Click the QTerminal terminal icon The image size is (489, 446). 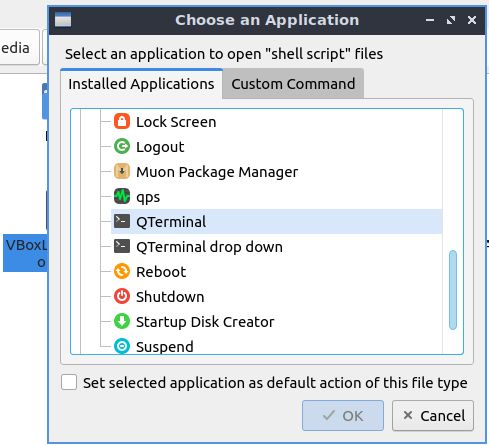tap(122, 222)
